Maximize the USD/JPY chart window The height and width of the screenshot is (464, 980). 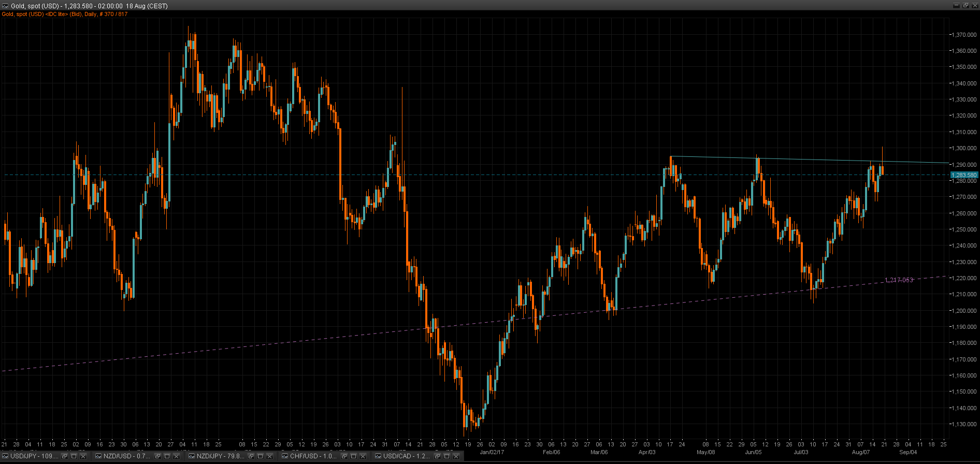(x=74, y=456)
